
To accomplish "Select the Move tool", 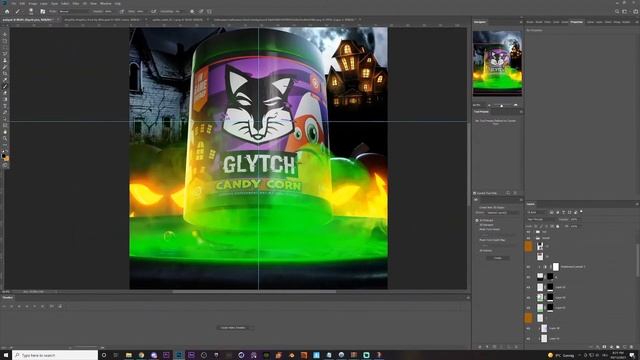I will [5, 35].
